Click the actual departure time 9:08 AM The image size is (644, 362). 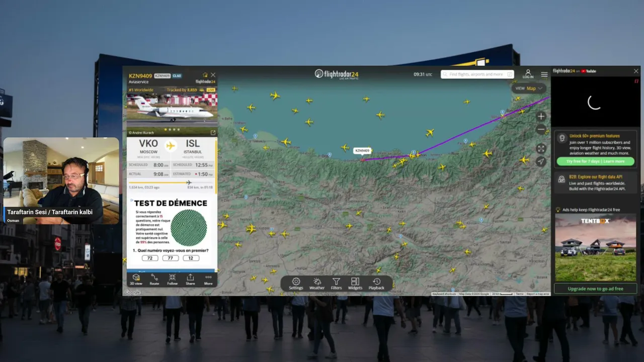point(161,174)
